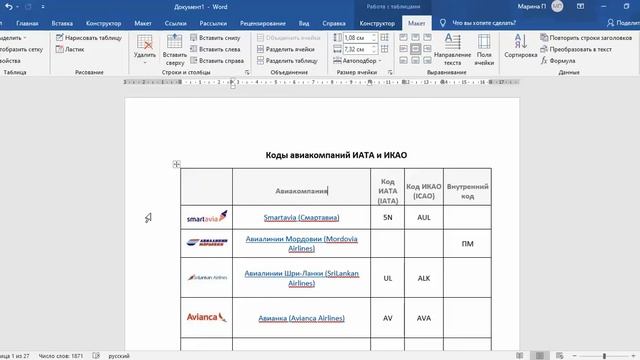The height and width of the screenshot is (360, 640).
Task: Align cell text middle right
Action: (x=427, y=49)
